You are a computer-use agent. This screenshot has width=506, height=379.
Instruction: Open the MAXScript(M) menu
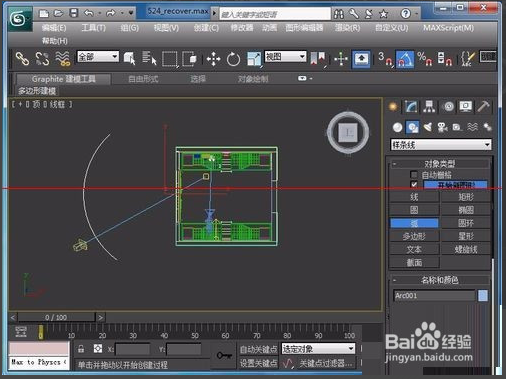448,28
